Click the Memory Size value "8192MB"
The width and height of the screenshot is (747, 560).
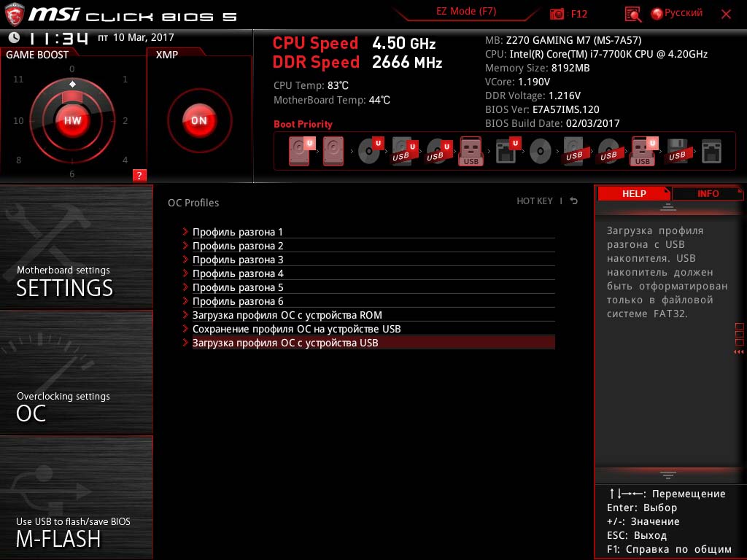point(570,68)
